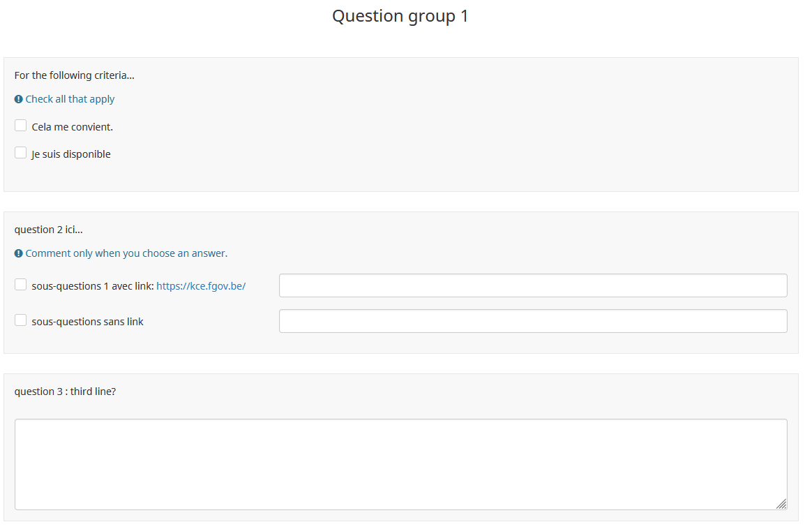Enable the 'Je suis disponible' checkbox
Screen dimensions: 812x529
tap(21, 153)
